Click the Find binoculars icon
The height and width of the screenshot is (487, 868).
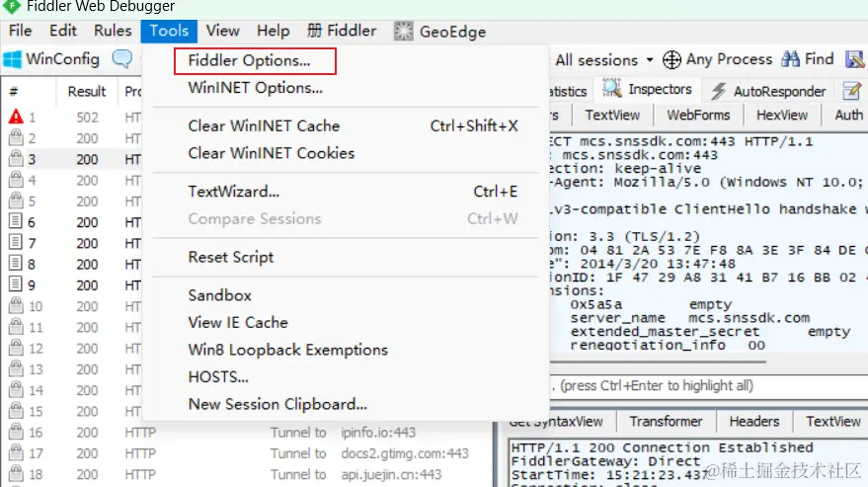[791, 59]
